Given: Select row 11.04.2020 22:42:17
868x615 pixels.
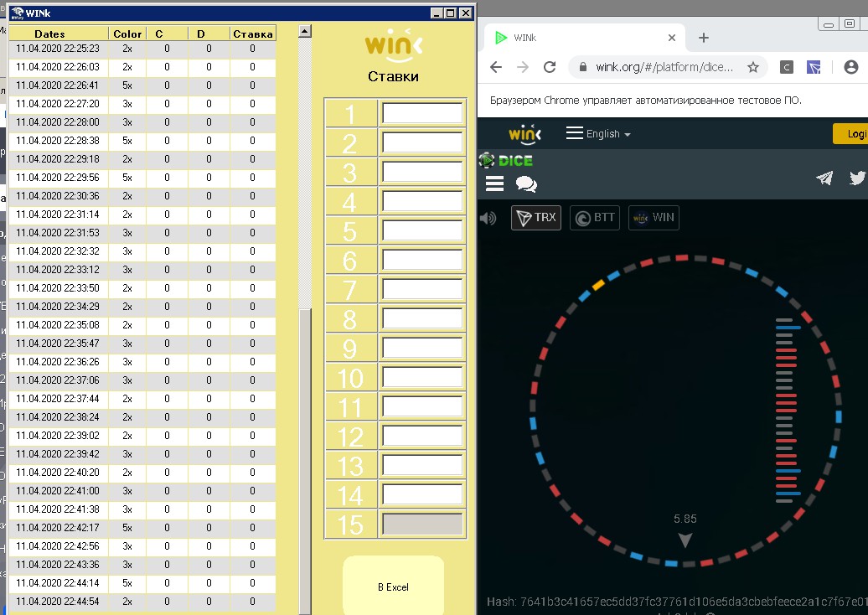Looking at the screenshot, I should point(142,528).
